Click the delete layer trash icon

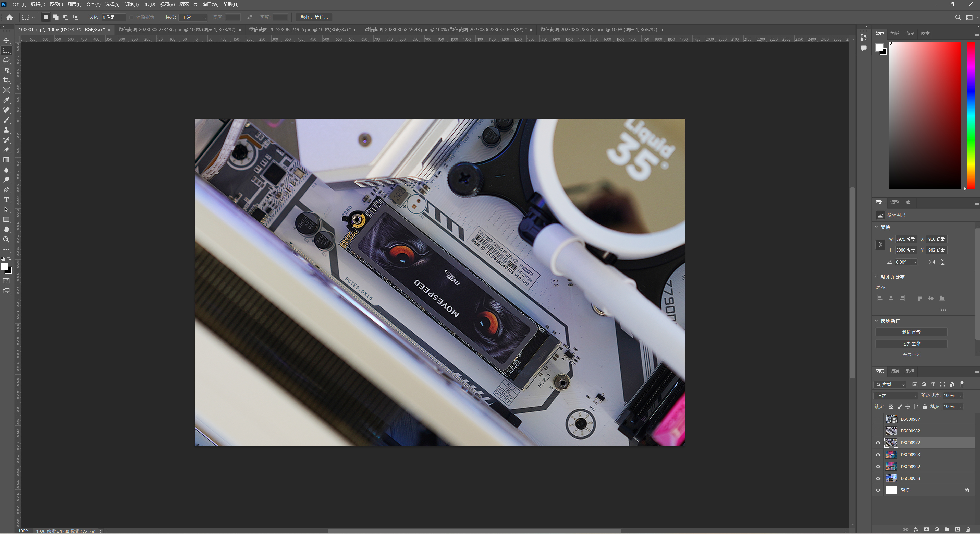click(968, 529)
